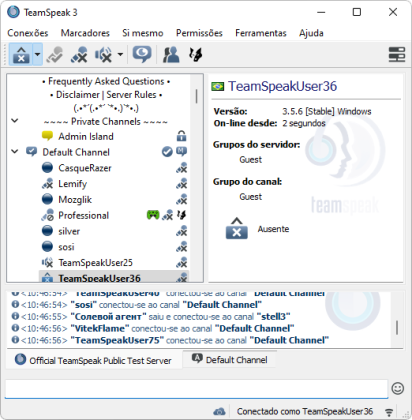This screenshot has width=412, height=420.
Task: Click the Default Channel checkmark icon
Action: (x=167, y=152)
